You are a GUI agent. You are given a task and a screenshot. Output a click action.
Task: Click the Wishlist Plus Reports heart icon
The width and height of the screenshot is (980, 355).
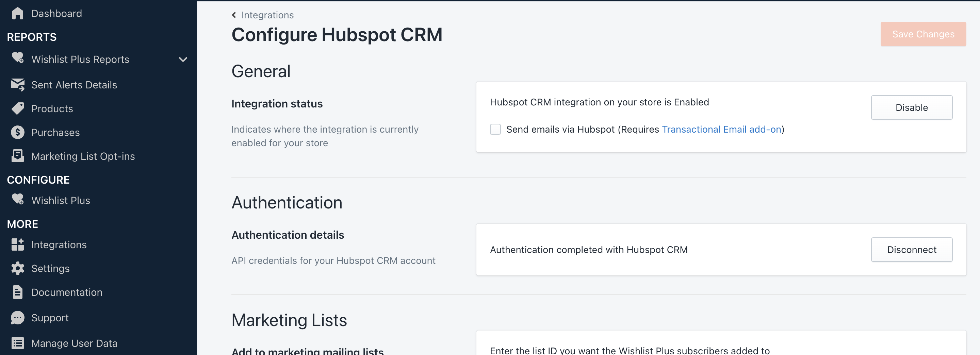click(x=17, y=58)
